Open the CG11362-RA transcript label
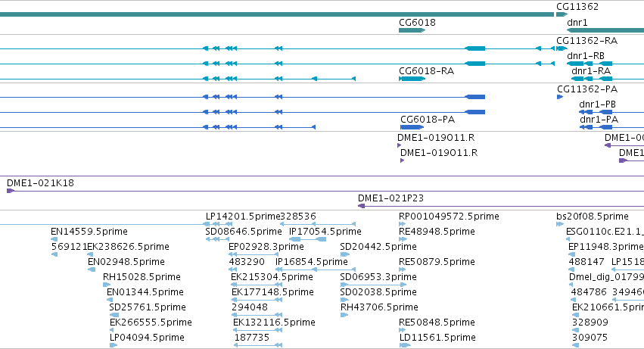Screen dimensions: 644x349 586,40
